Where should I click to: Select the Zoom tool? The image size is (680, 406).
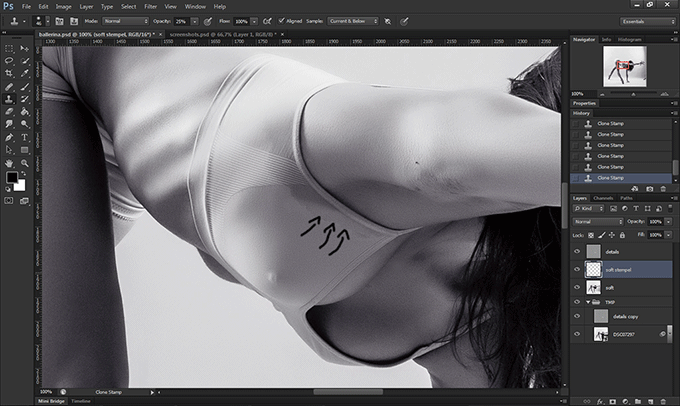pyautogui.click(x=25, y=163)
